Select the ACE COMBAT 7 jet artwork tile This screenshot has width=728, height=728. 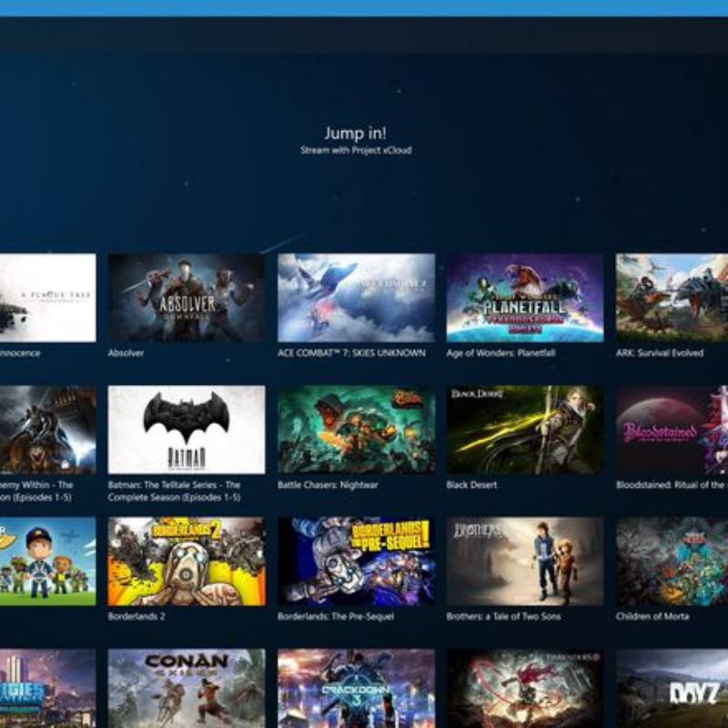pyautogui.click(x=356, y=298)
